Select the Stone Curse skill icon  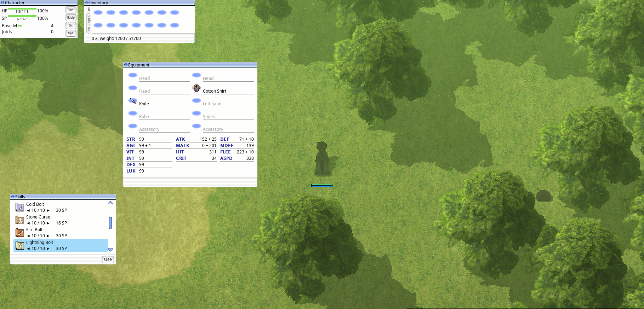[20, 220]
